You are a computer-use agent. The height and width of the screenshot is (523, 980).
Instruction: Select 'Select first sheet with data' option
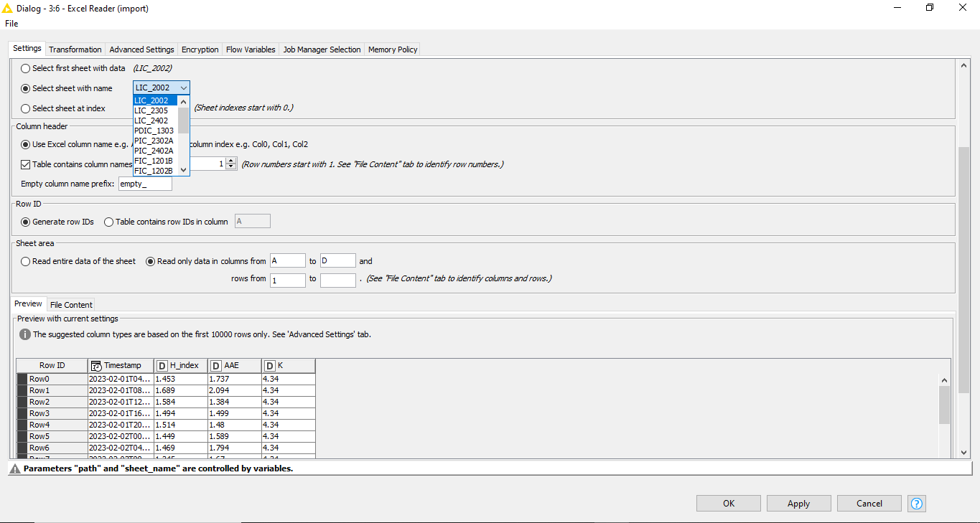click(26, 68)
